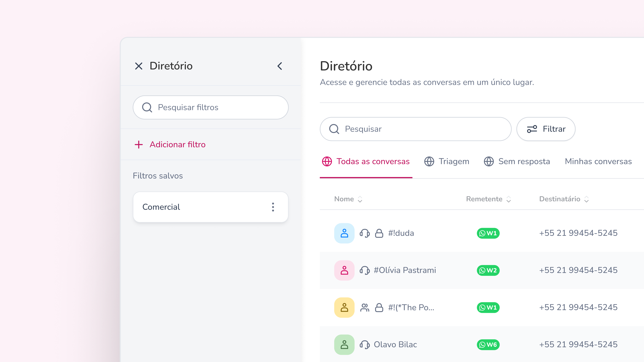Click W1 WhatsApp badge in #!(*The Po... row
Screen dimensions: 644x362
click(x=488, y=308)
